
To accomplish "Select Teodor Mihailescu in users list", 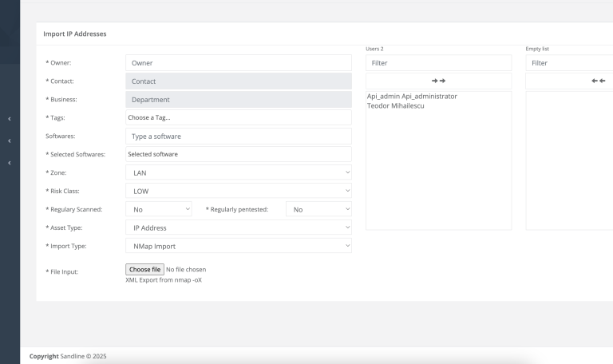I will pos(396,105).
